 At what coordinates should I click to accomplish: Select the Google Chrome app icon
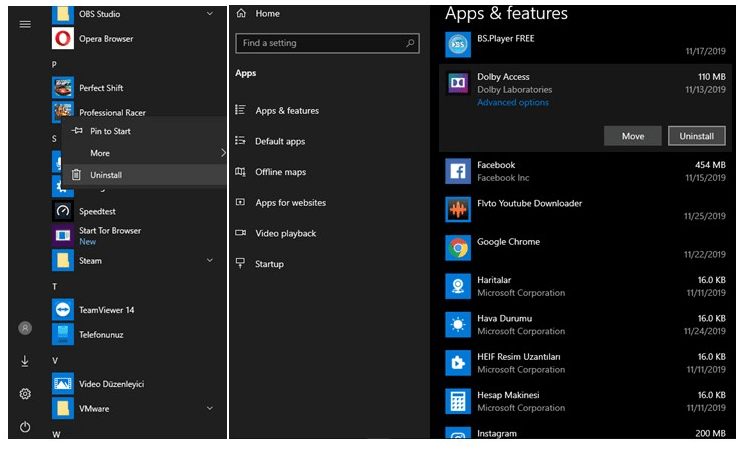point(459,248)
